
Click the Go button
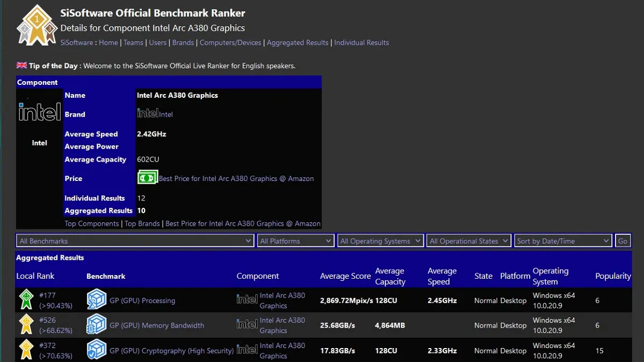coord(623,241)
